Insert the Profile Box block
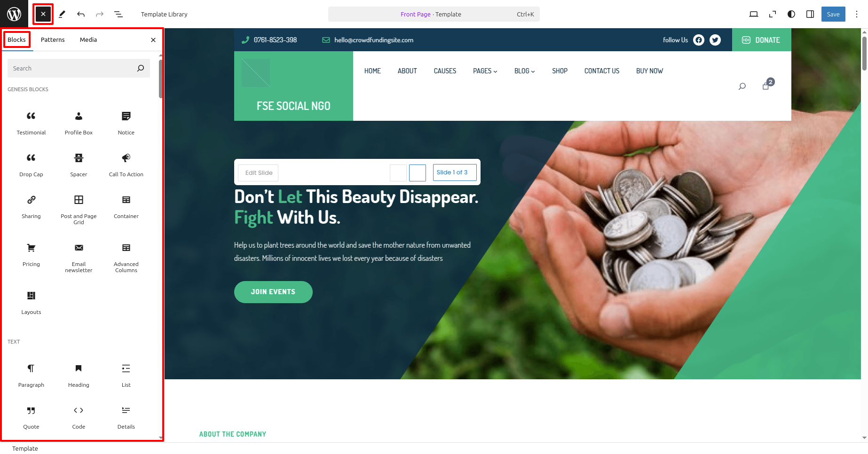868x454 pixels. [x=79, y=123]
